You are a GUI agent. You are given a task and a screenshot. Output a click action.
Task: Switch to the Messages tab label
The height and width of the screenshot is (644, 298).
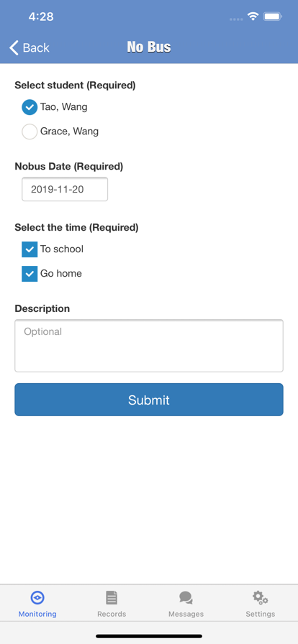pyautogui.click(x=186, y=614)
